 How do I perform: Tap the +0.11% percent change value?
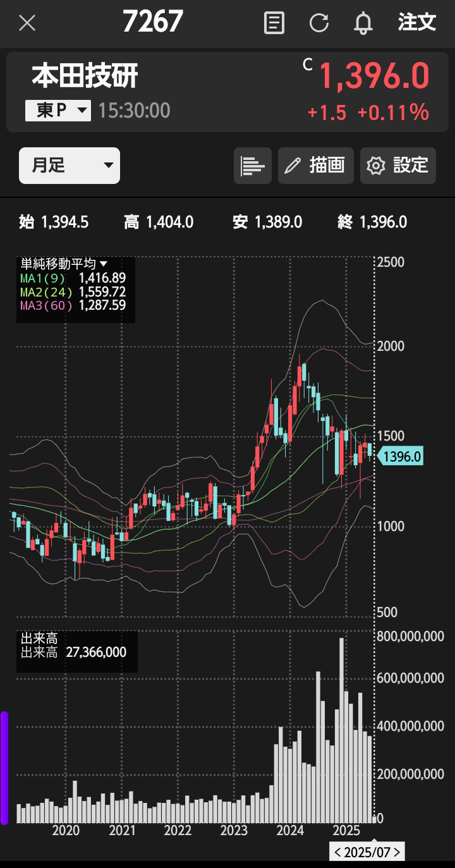pos(393,113)
